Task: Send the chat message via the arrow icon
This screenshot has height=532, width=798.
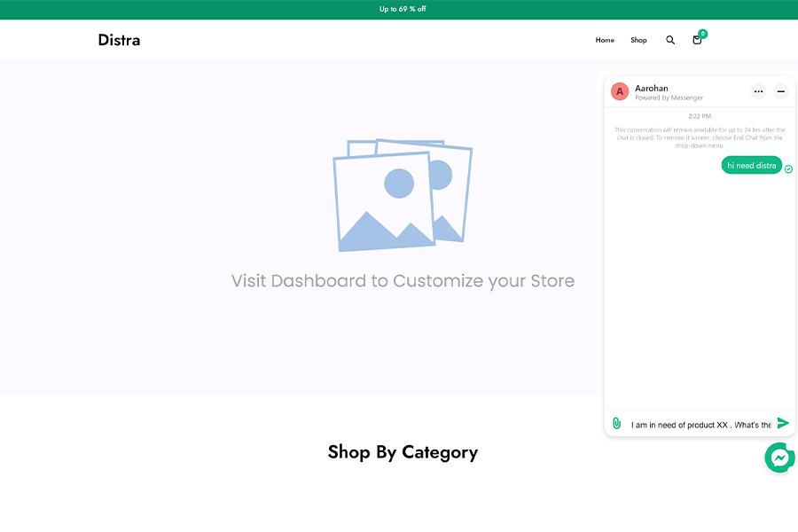Action: click(783, 423)
